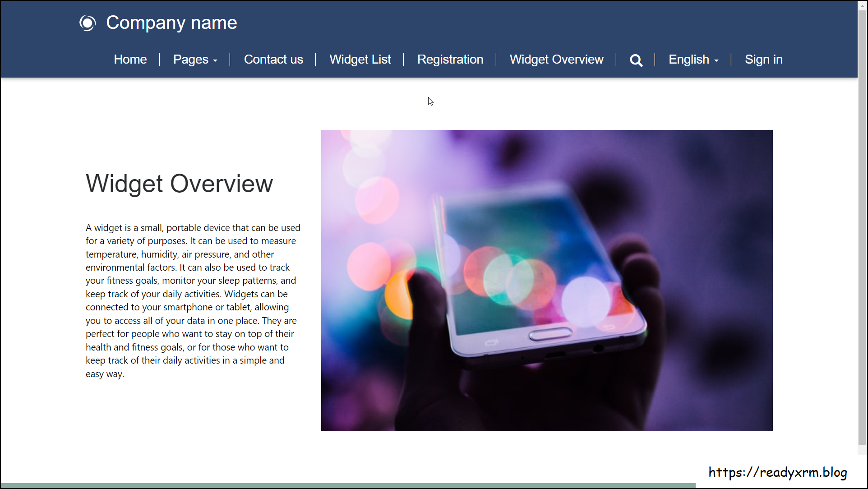Screen dimensions: 868x489
Task: Click the circular company logo icon
Action: click(x=88, y=23)
